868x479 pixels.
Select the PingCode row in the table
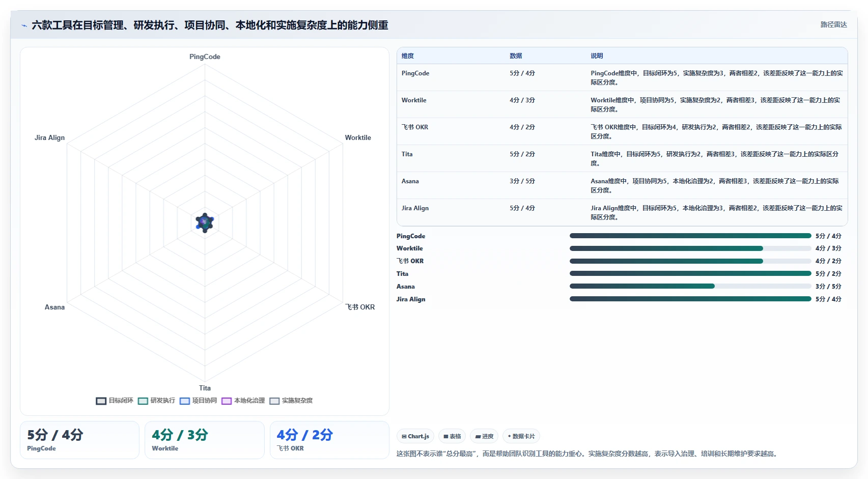click(622, 77)
